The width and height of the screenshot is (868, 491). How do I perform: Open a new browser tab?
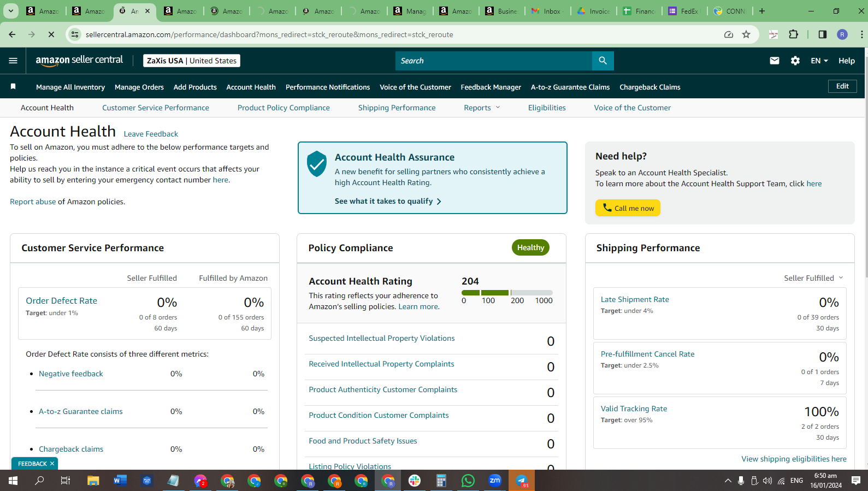[x=762, y=11]
